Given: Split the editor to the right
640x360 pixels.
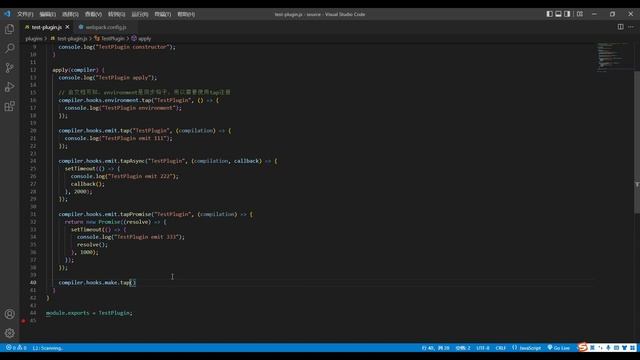Looking at the screenshot, I should pos(620,27).
